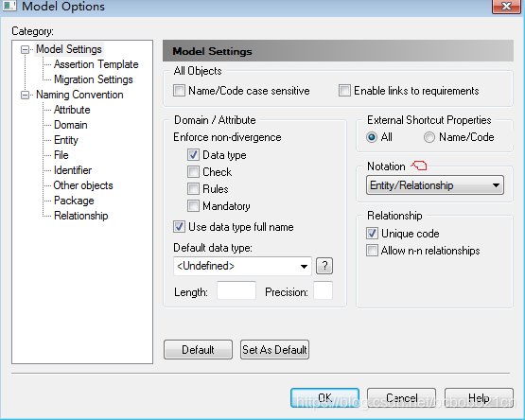
Task: Open Default data type dropdown
Action: click(x=242, y=266)
